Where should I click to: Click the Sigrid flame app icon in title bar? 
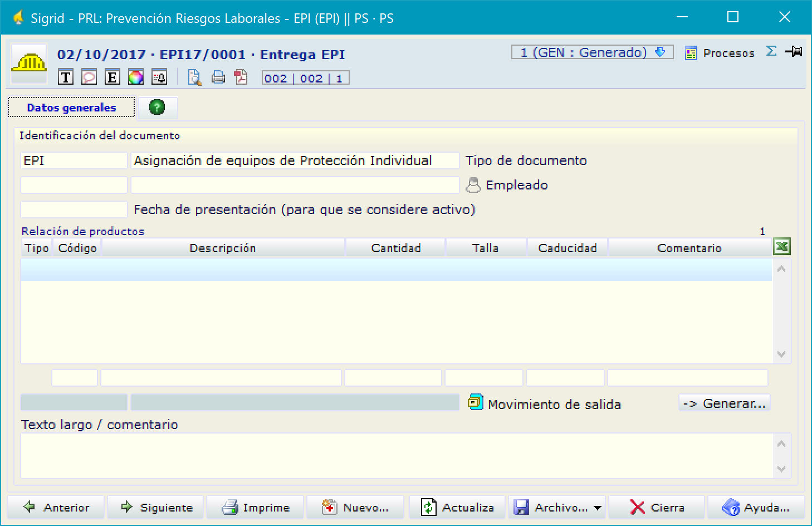18,18
